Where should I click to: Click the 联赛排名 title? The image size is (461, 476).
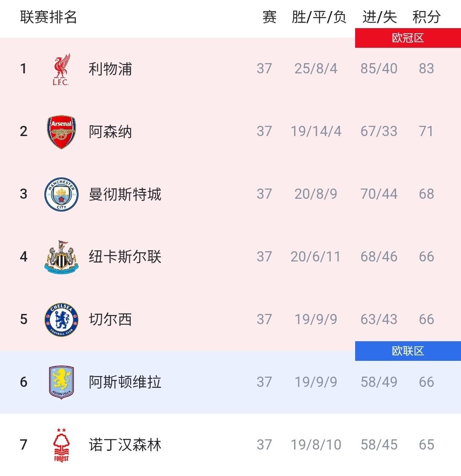49,17
